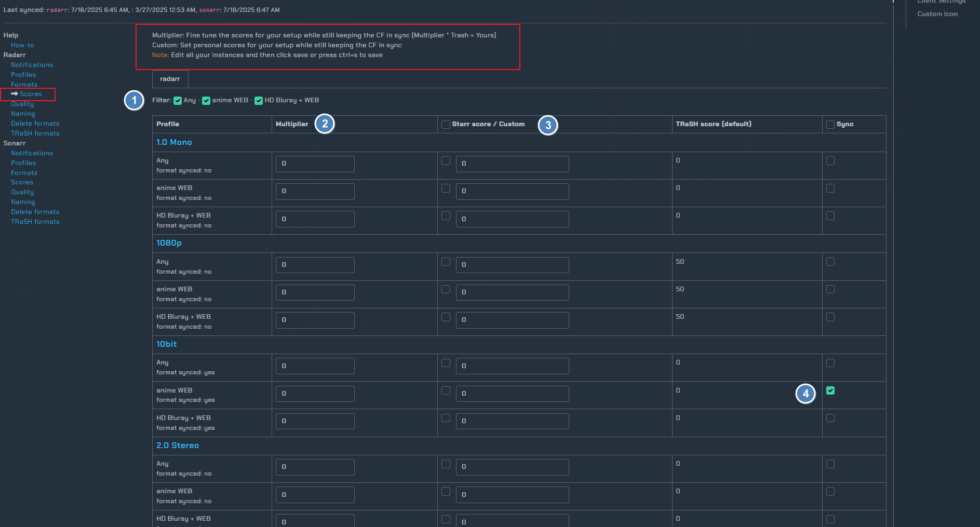Enable Sync checkbox for 2.0 Stereo anime WEB
The height and width of the screenshot is (527, 980).
(x=830, y=492)
